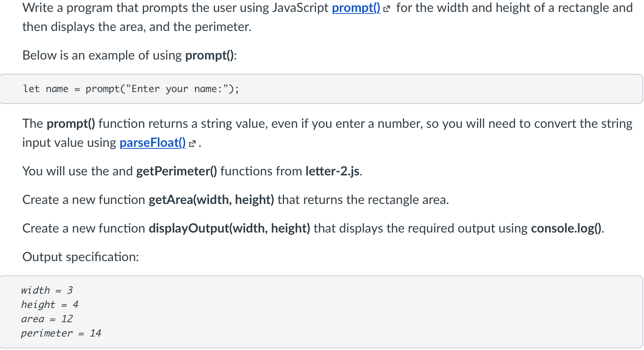Click the bold letter-2.js file name
This screenshot has height=350, width=644.
[x=333, y=171]
